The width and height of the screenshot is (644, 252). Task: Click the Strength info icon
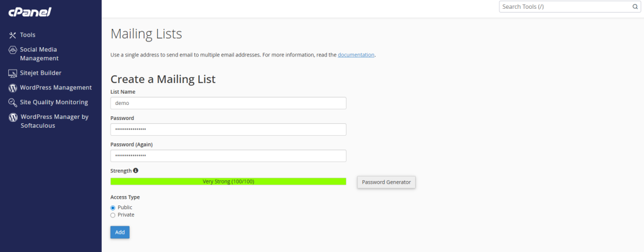(x=136, y=170)
